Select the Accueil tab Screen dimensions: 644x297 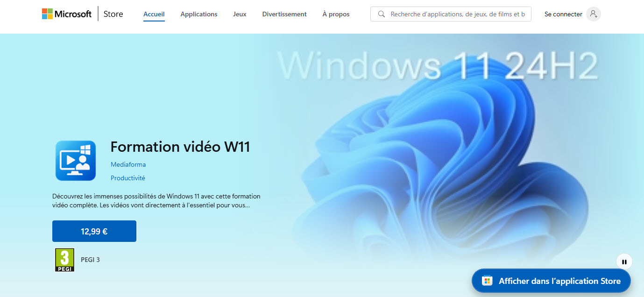point(154,14)
